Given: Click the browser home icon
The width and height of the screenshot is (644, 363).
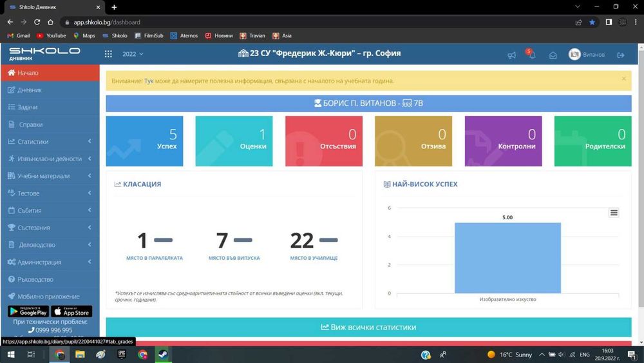Looking at the screenshot, I should click(50, 22).
